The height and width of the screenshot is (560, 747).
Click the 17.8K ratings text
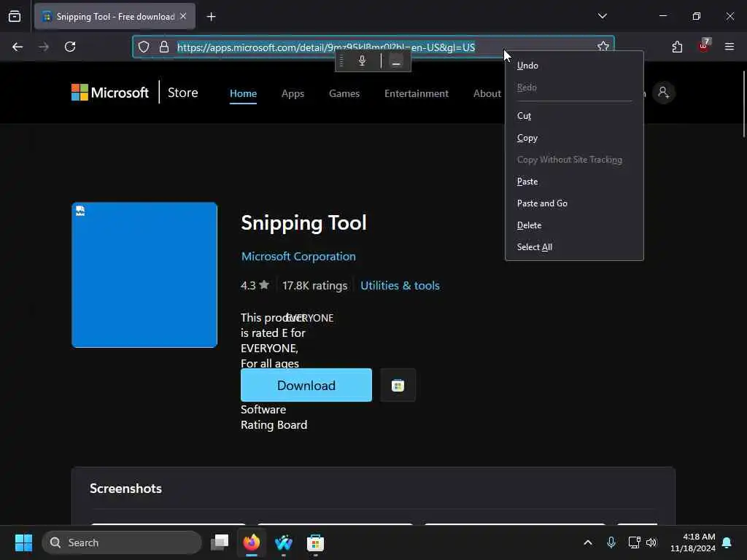click(x=315, y=285)
